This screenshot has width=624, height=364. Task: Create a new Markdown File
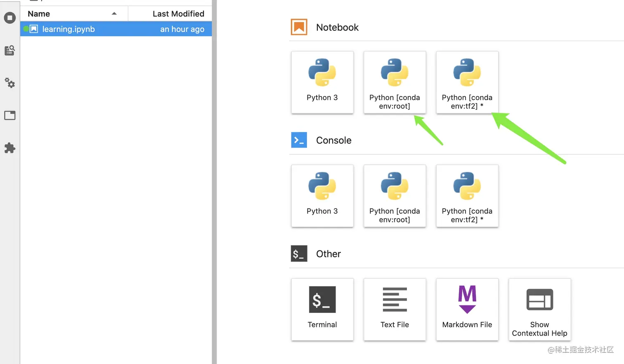click(467, 309)
